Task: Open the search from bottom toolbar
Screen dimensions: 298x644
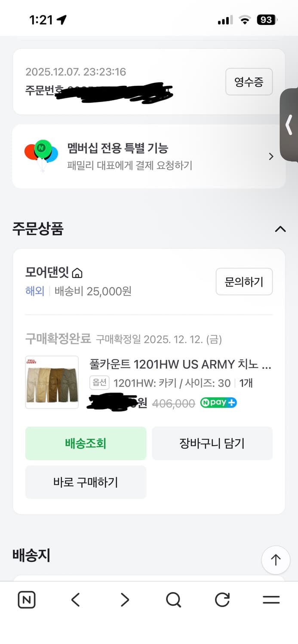Action: (173, 600)
